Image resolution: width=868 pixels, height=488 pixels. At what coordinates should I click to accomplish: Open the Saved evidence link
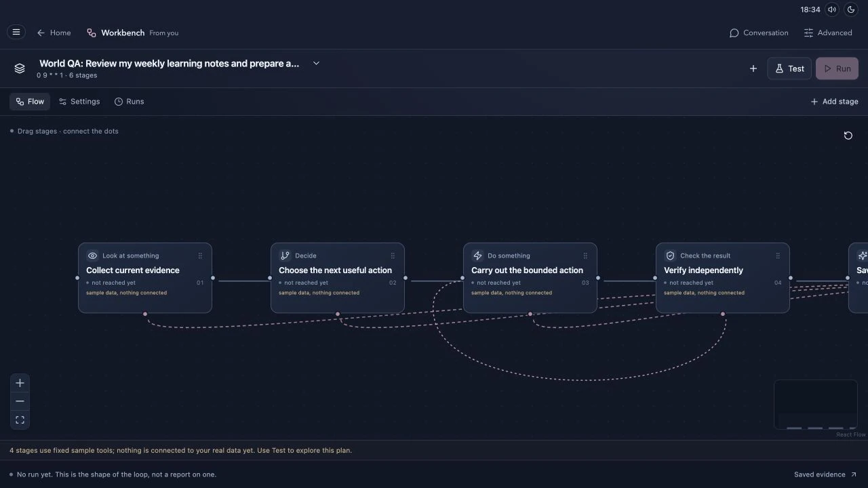click(x=825, y=474)
